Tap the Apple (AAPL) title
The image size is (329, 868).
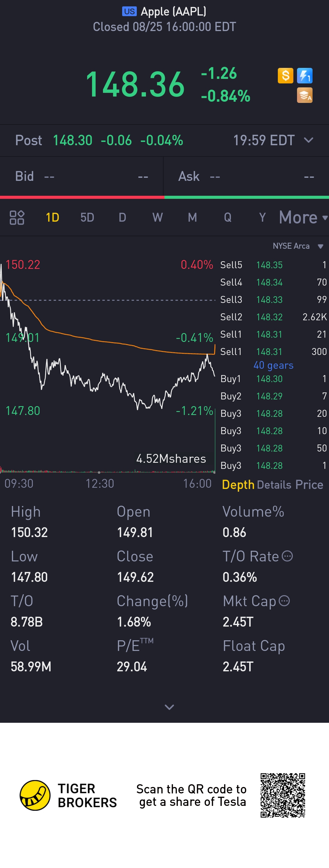point(173,12)
